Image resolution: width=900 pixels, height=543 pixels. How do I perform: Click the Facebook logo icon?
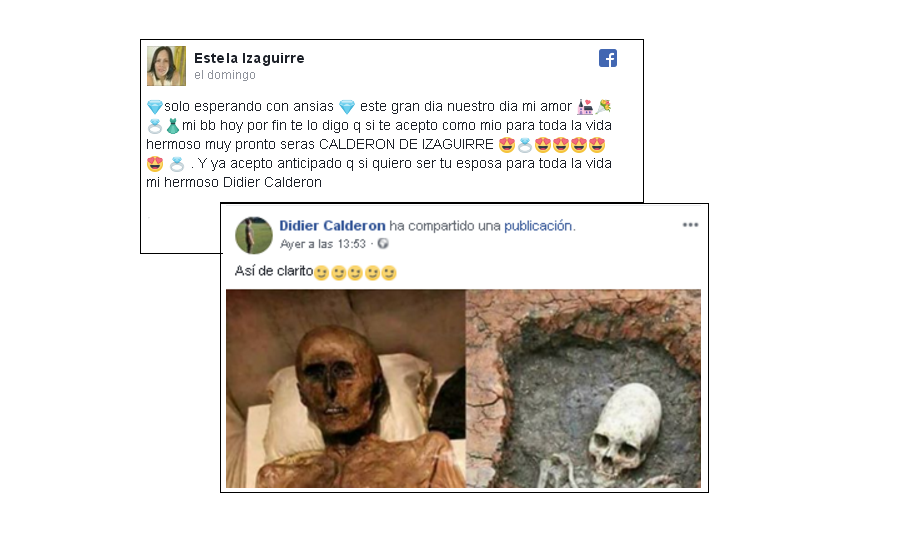pyautogui.click(x=608, y=58)
